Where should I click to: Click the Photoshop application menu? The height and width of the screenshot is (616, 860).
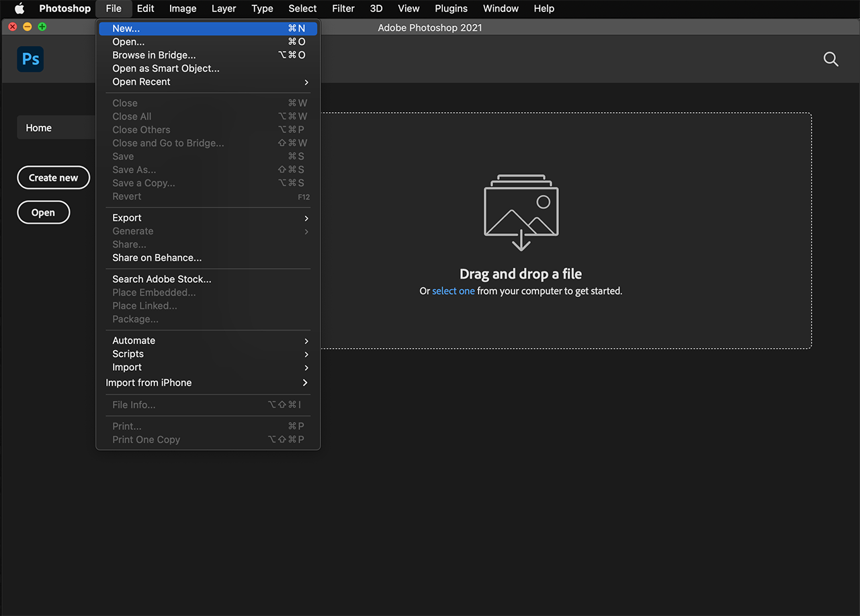click(x=64, y=9)
